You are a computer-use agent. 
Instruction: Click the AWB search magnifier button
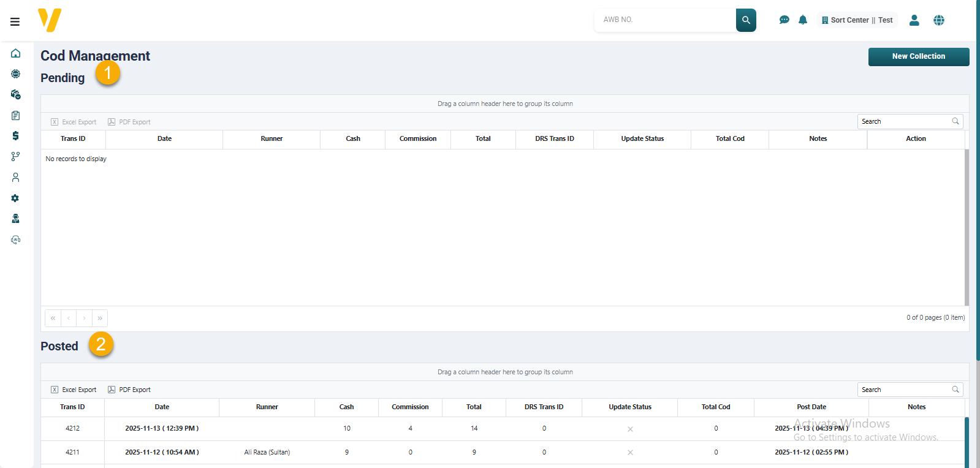746,20
